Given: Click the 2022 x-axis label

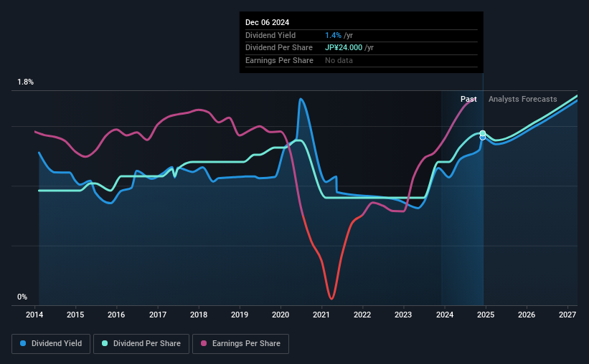Looking at the screenshot, I should 362,315.
